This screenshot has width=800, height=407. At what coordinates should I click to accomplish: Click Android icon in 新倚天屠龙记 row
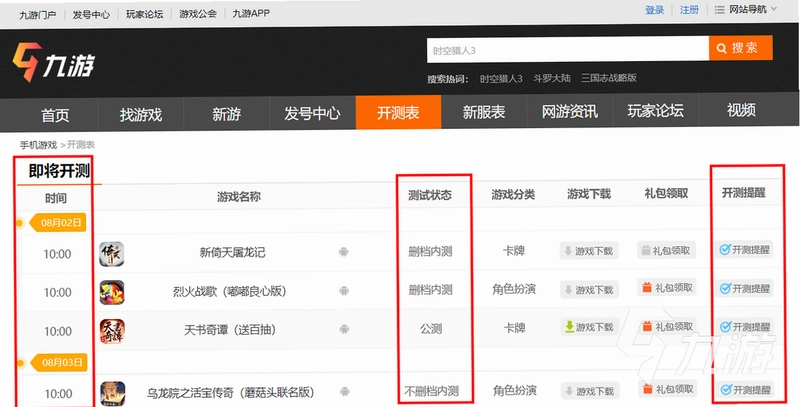click(343, 251)
